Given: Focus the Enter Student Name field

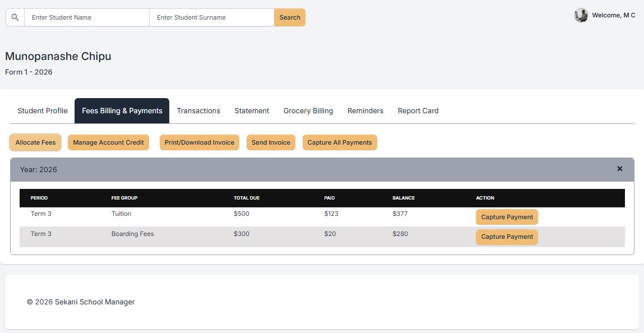Looking at the screenshot, I should point(87,17).
